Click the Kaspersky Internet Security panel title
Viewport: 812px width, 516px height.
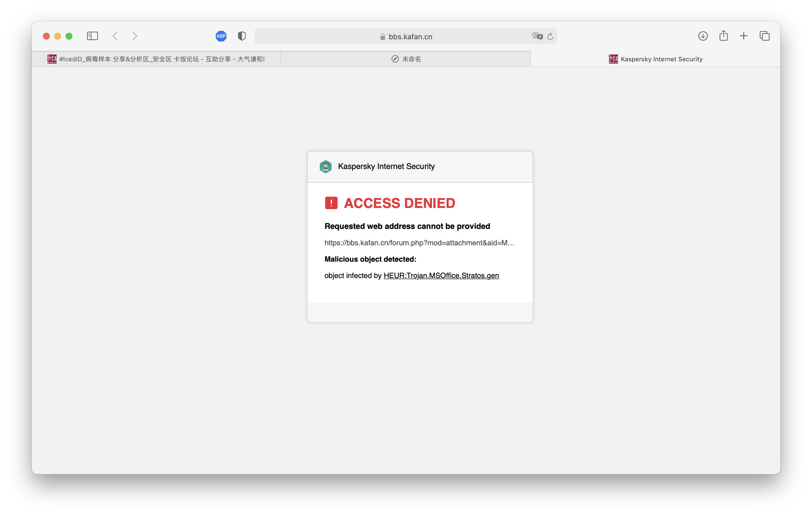(x=386, y=166)
